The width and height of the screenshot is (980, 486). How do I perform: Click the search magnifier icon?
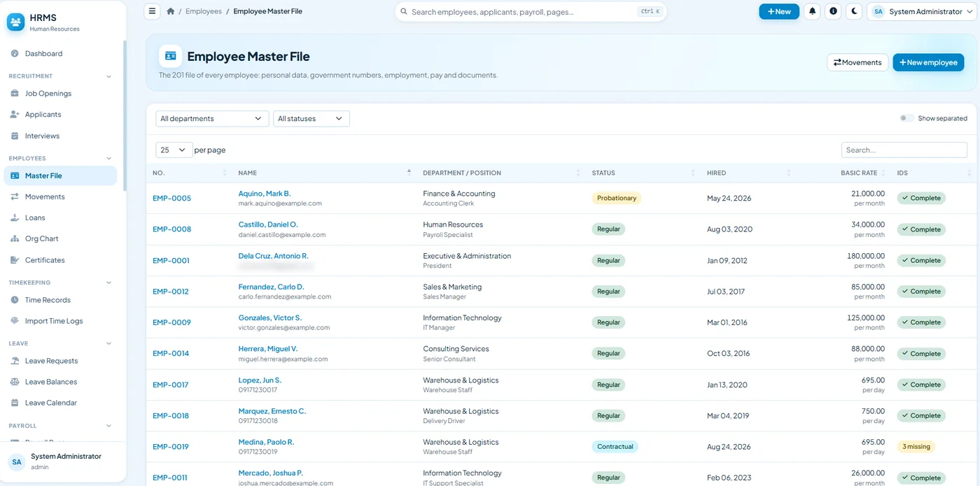(x=404, y=11)
